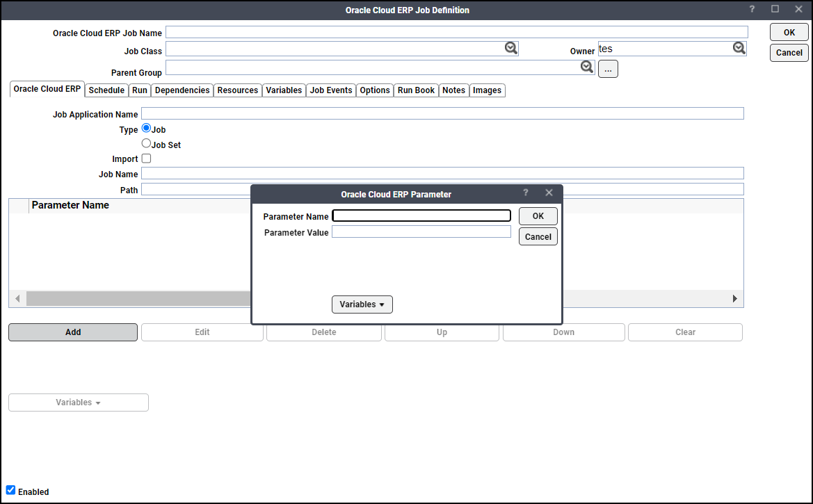Open the Job Events tab

(x=331, y=90)
